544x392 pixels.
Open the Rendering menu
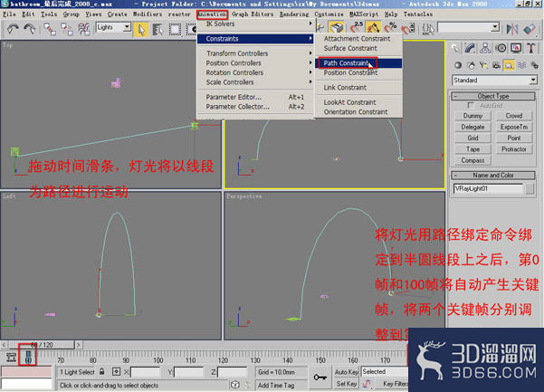coord(294,14)
